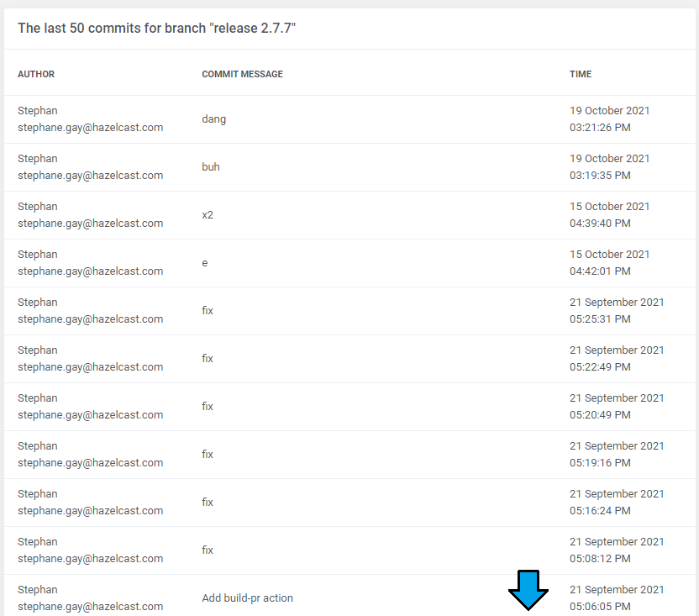Click author name Stephan in "Add build-pr action" row
This screenshot has width=699, height=616.
click(x=38, y=590)
